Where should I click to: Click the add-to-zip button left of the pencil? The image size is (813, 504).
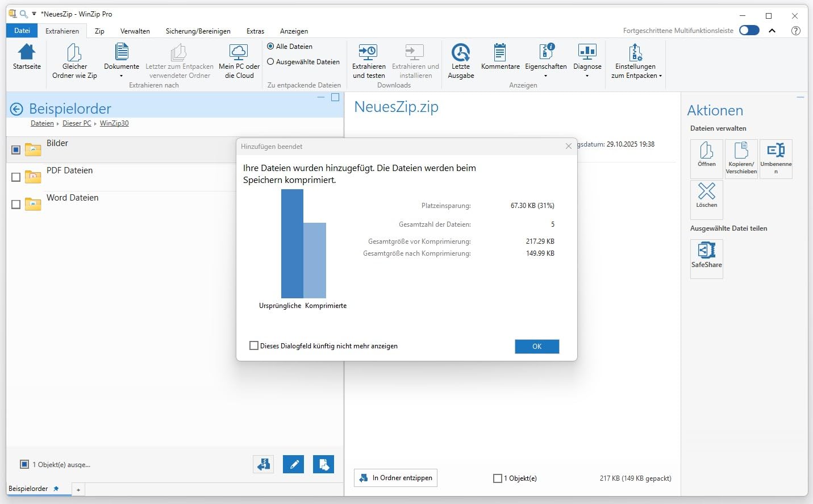(264, 464)
